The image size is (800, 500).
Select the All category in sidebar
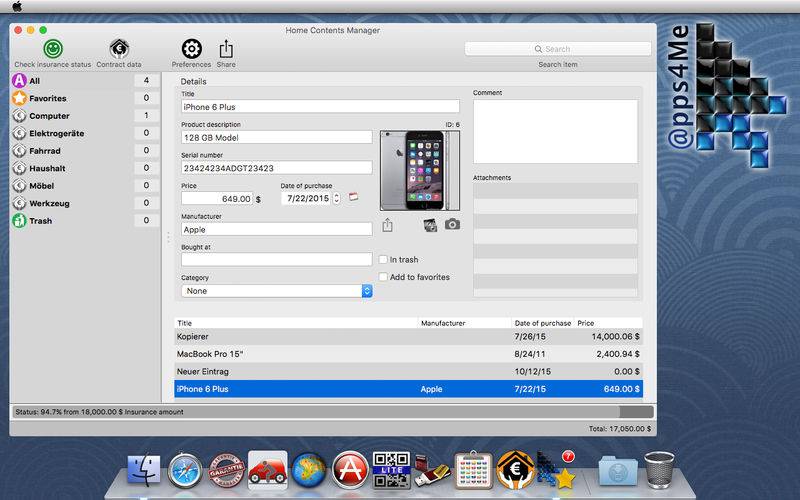85,81
